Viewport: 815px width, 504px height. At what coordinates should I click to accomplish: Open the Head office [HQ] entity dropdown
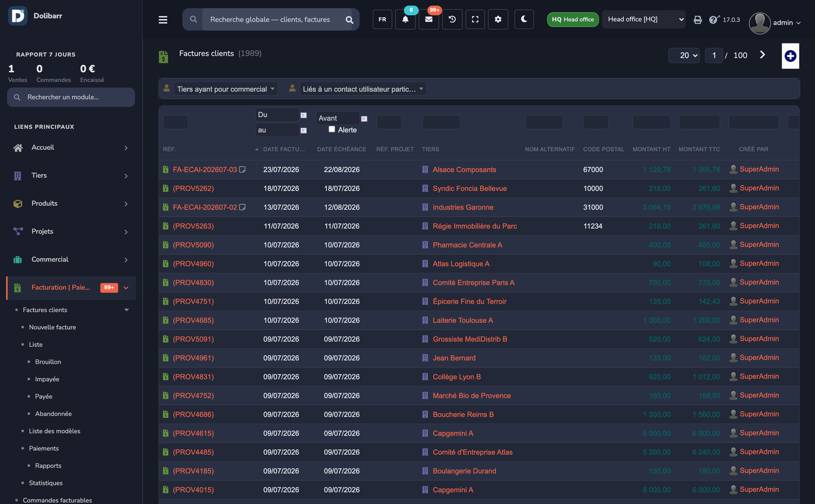point(644,19)
